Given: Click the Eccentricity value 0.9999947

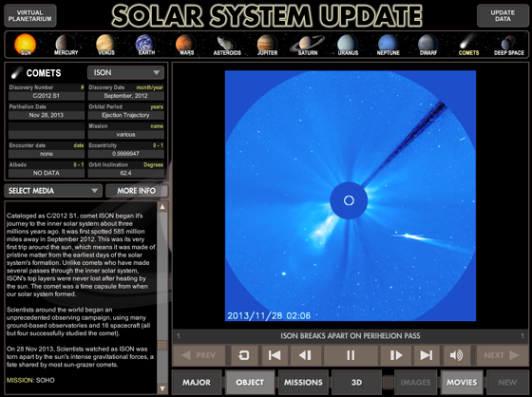Looking at the screenshot, I should point(125,154).
